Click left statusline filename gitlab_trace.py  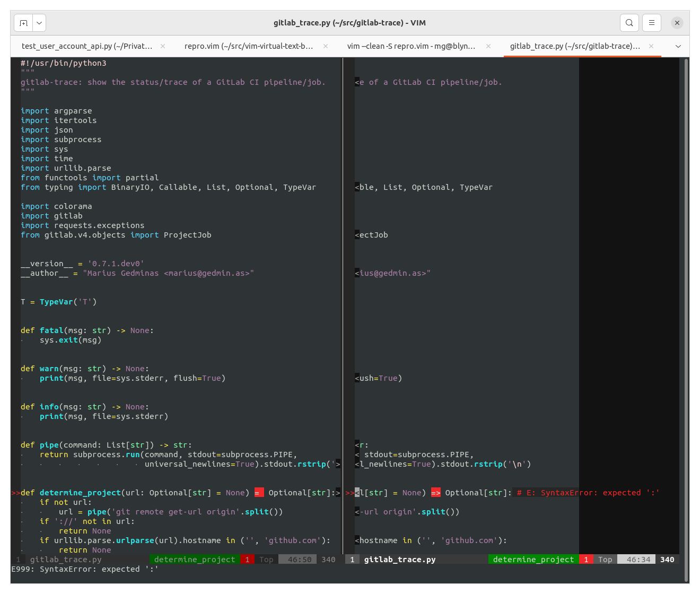click(x=66, y=560)
